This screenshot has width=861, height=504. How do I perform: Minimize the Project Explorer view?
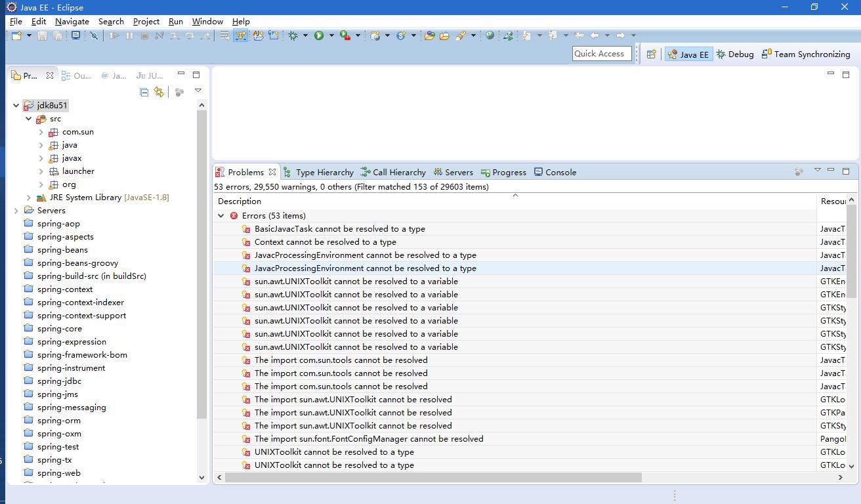point(181,74)
